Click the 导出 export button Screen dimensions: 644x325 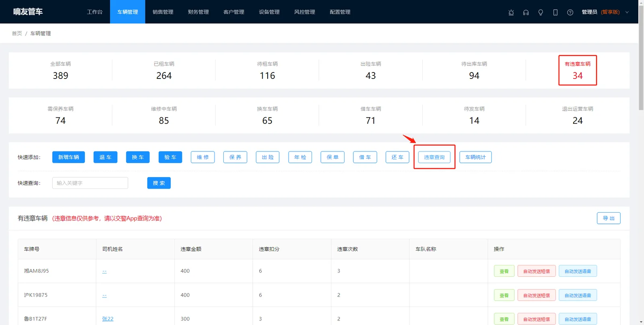tap(609, 218)
